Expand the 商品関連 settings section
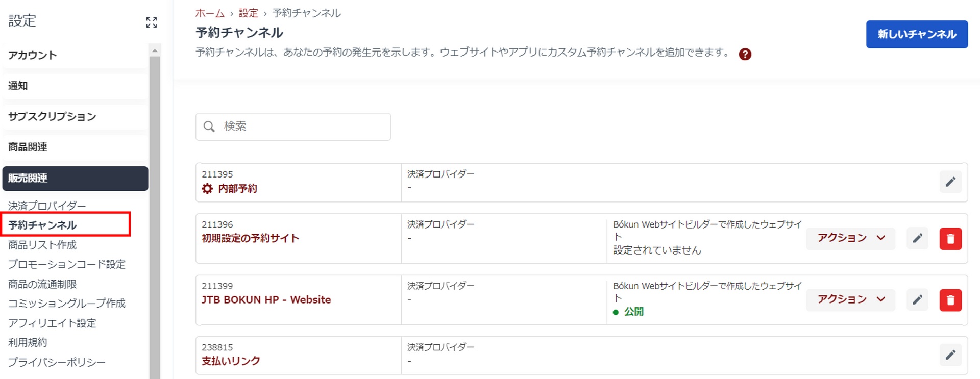980x379 pixels. (28, 147)
